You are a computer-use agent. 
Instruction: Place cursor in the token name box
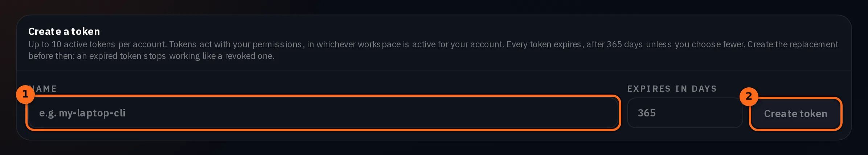(323, 113)
